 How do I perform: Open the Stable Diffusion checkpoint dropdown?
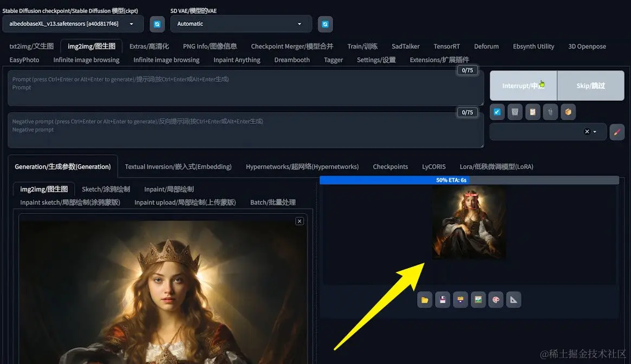(73, 24)
